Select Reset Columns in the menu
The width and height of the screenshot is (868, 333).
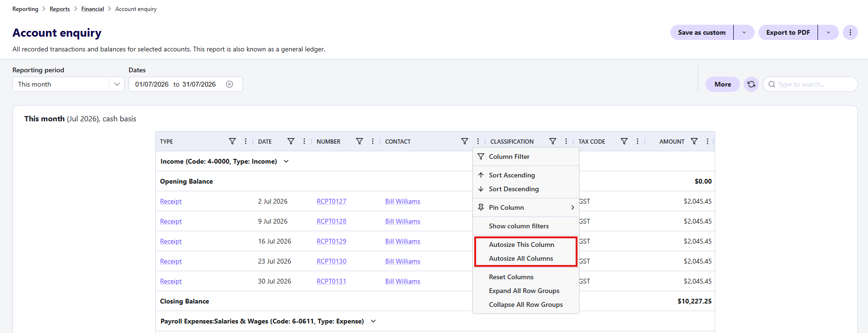click(x=526, y=277)
